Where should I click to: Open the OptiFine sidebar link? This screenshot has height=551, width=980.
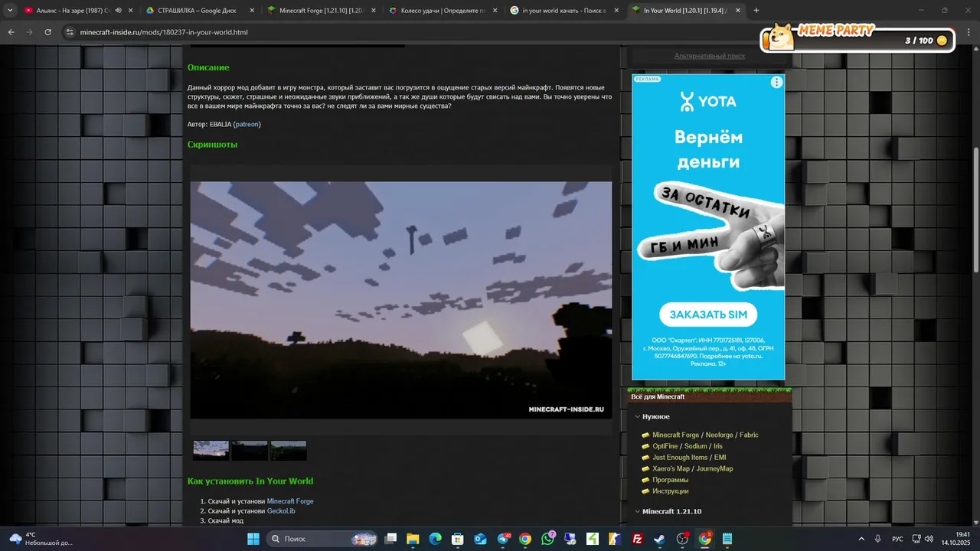click(665, 446)
